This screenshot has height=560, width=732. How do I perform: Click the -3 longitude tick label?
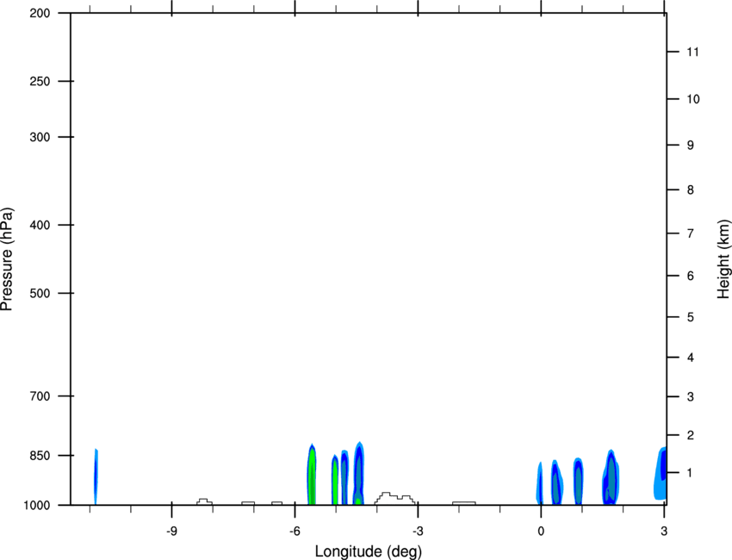pyautogui.click(x=418, y=531)
